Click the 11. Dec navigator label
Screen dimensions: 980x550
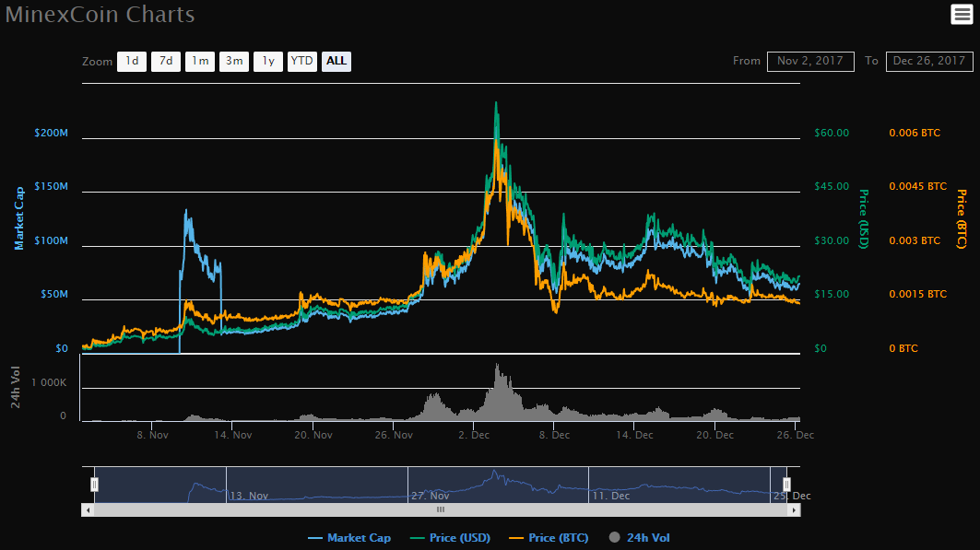[x=610, y=496]
